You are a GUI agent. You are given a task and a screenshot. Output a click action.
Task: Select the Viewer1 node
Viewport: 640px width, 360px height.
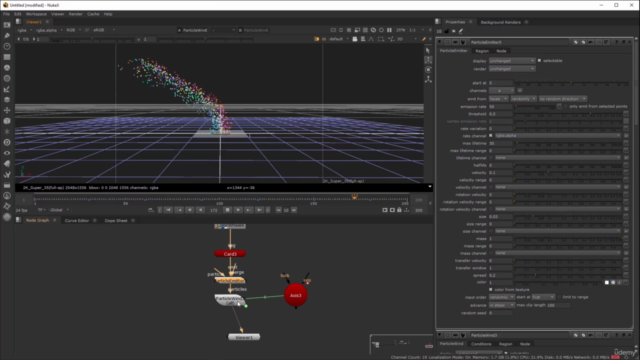tap(244, 337)
